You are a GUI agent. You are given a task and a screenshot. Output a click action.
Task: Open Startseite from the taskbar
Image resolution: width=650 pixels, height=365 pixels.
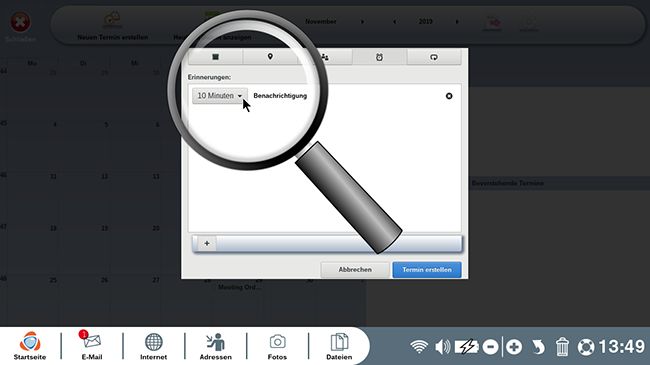pyautogui.click(x=30, y=346)
